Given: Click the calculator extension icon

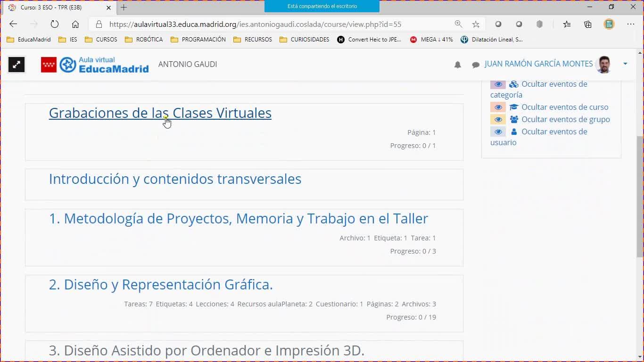Looking at the screenshot, I should pos(609,24).
